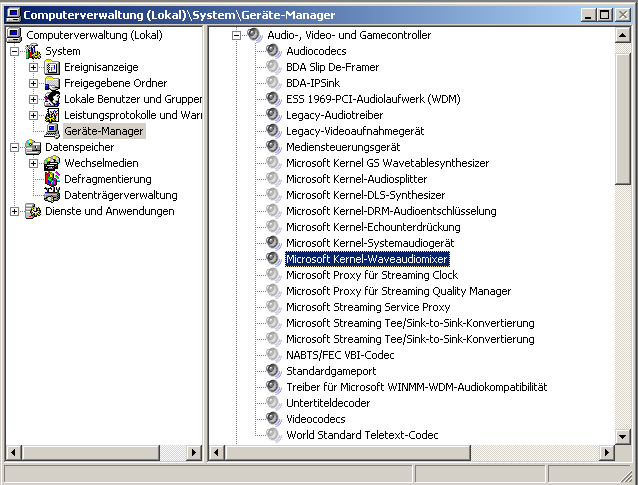This screenshot has width=638, height=485.
Task: Select Treiber für Microsoft WINMM-WDM-Audiokompatibilität
Action: [417, 387]
